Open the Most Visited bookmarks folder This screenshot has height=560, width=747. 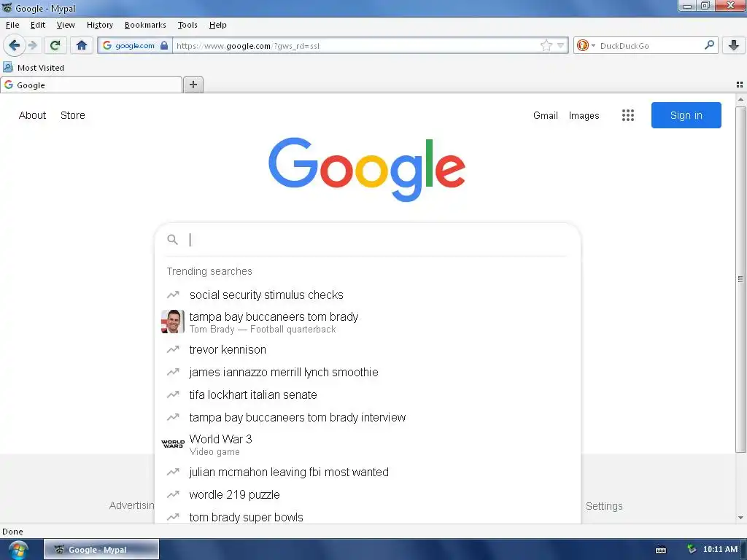34,68
